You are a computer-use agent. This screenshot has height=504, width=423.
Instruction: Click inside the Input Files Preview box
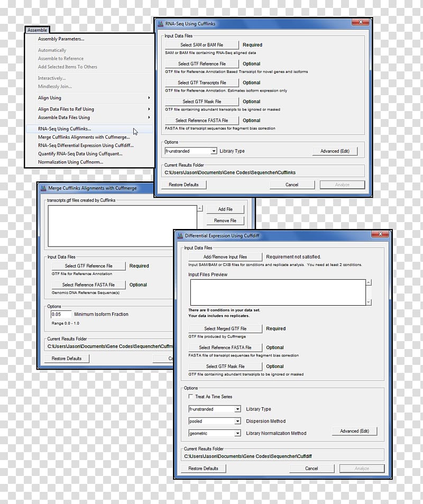[x=278, y=292]
